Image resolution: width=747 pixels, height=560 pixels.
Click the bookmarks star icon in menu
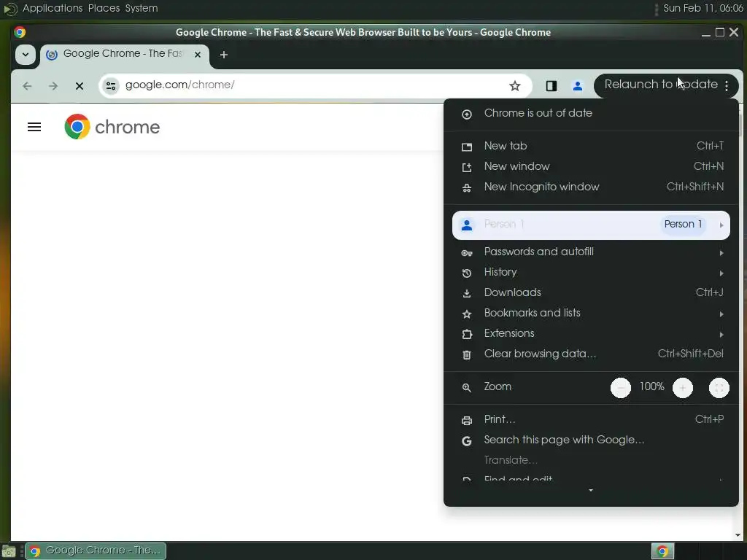point(467,314)
